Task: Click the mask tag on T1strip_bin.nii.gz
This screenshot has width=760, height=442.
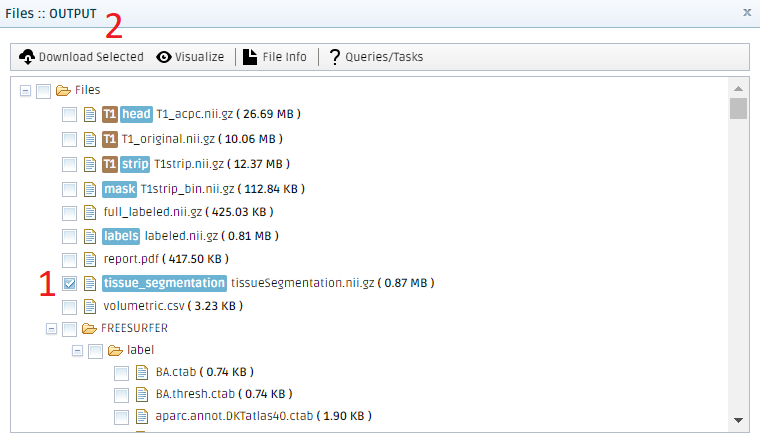Action: click(x=119, y=189)
